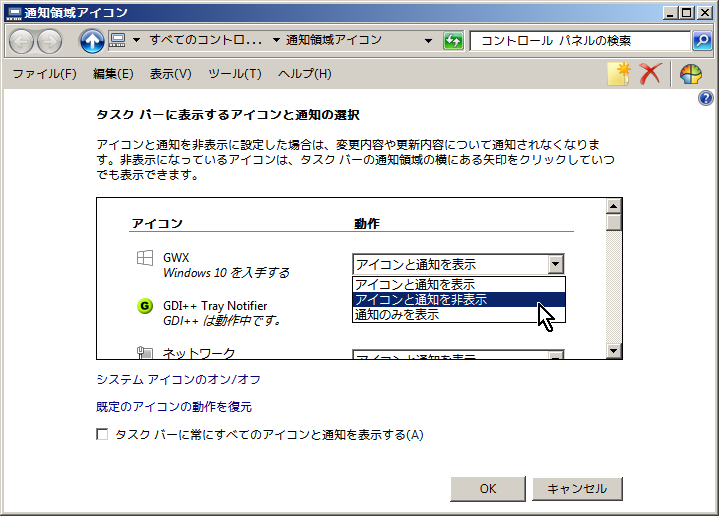
Task: Open the ファイル(F) menu
Action: pos(44,74)
